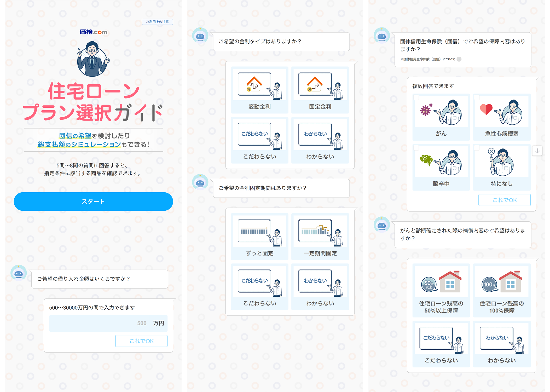Screen dimensions: 550x392
Task: Click the 価格.com logo
Action: [93, 32]
